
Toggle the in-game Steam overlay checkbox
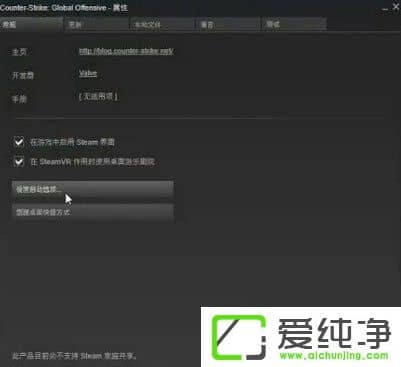19,142
